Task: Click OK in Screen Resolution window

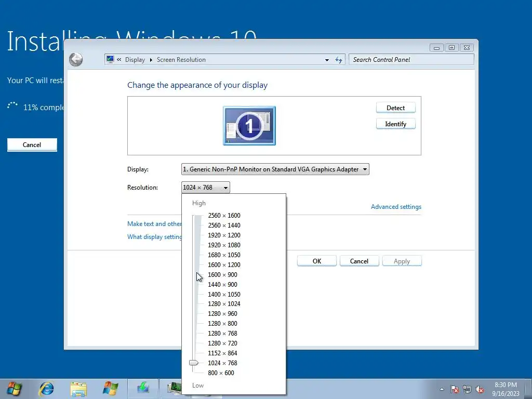Action: tap(317, 261)
